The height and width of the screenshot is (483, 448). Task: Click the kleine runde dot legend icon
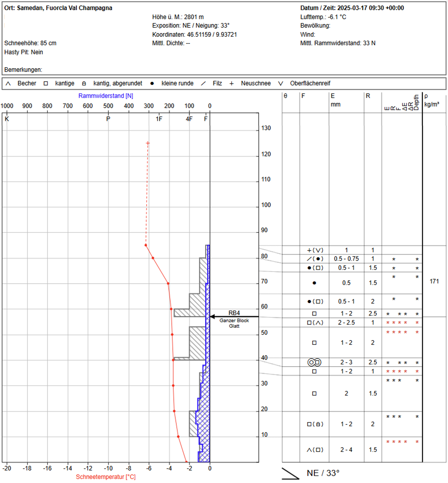point(152,83)
